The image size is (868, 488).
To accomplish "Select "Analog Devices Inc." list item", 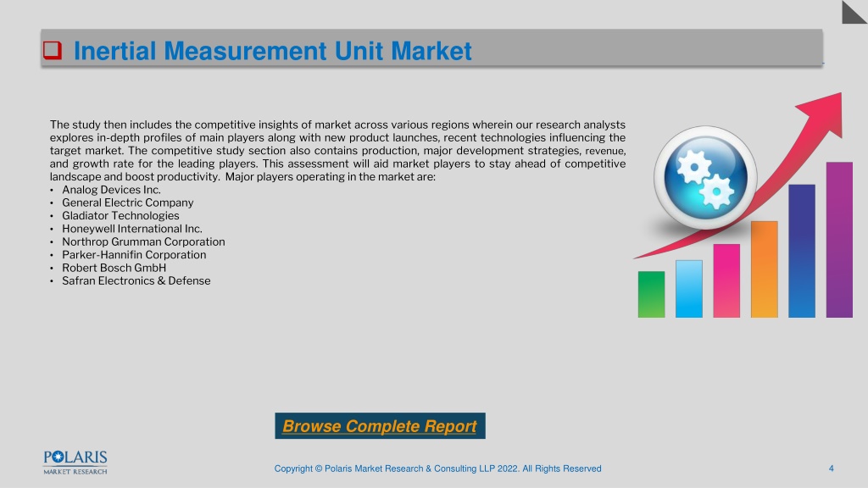I will click(111, 190).
